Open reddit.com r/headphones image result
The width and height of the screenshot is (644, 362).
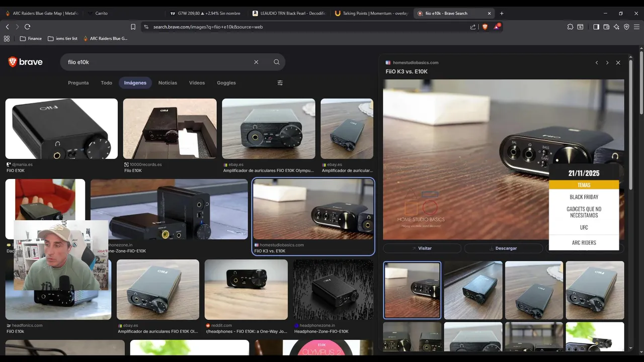pos(246,290)
